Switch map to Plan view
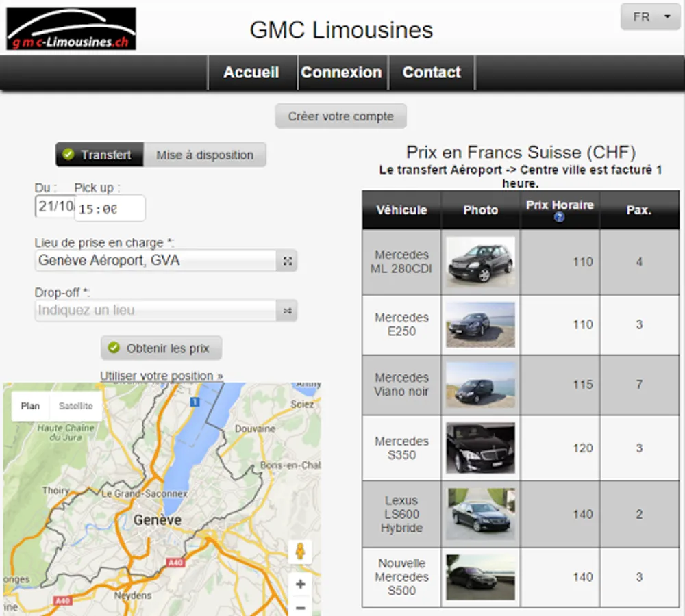Screen dimensions: 685x616 30,406
